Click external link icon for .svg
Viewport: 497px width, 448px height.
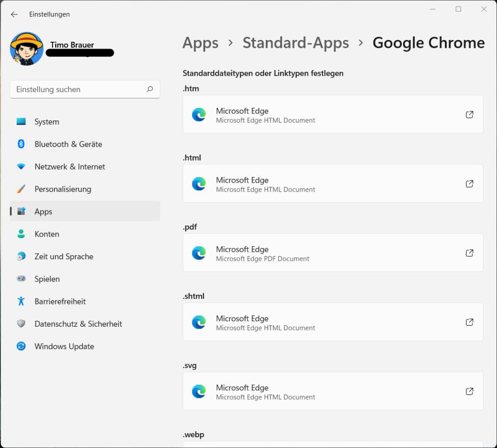point(470,391)
